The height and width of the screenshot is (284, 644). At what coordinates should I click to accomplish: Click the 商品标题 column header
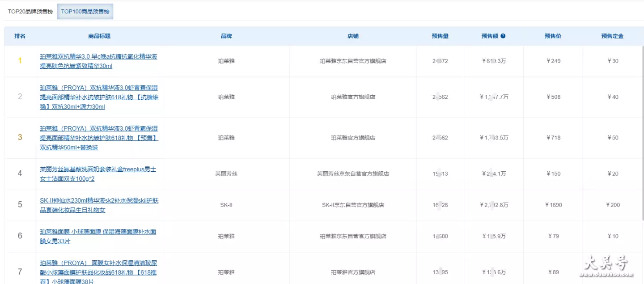[99, 36]
